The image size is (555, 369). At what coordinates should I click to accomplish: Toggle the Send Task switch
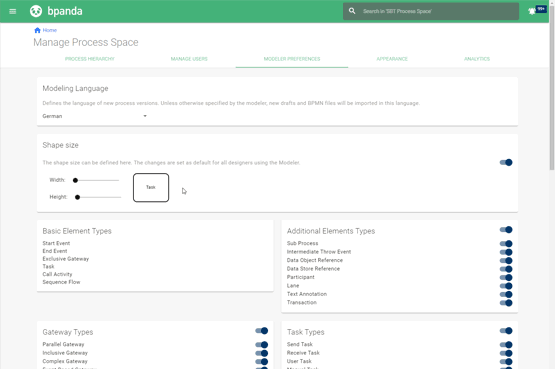click(x=506, y=345)
